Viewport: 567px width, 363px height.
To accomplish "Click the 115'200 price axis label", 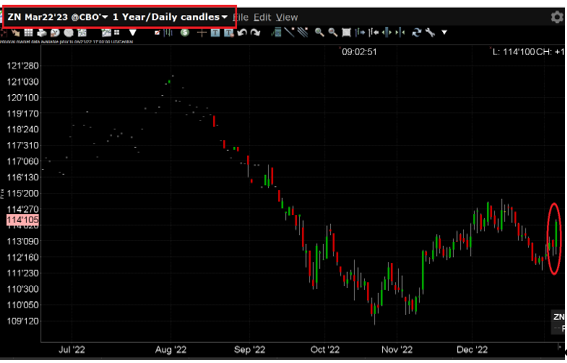I will click(x=22, y=193).
